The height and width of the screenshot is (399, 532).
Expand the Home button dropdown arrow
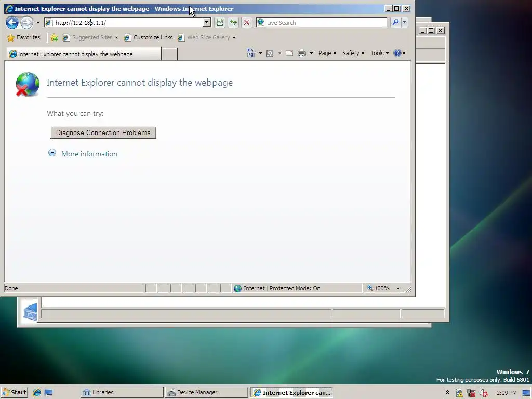260,54
